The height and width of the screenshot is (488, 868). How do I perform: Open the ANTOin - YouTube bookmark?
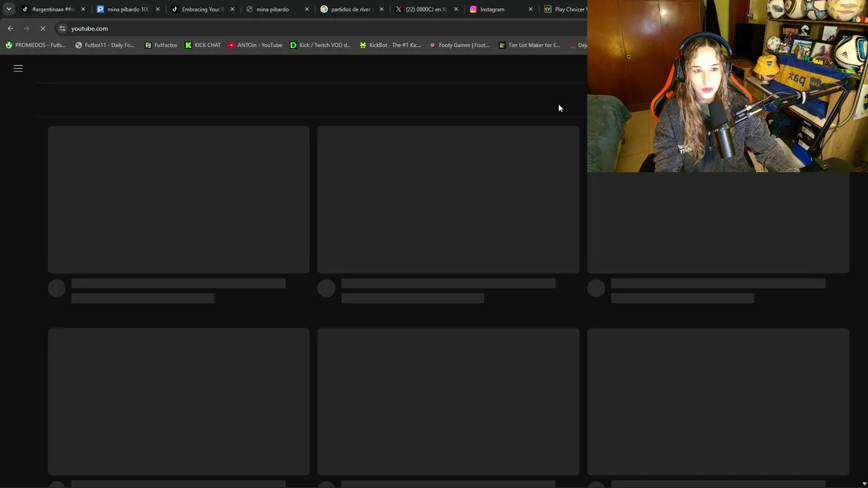(x=255, y=45)
